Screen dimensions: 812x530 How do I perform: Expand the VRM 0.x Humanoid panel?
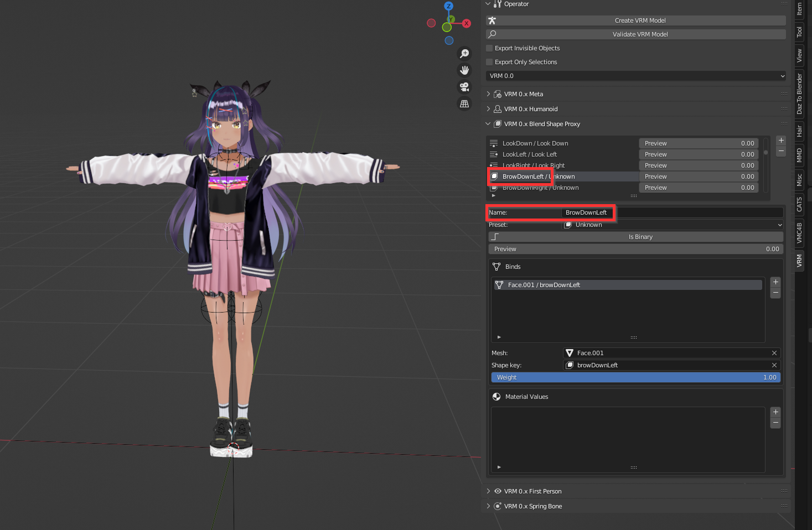[530, 109]
